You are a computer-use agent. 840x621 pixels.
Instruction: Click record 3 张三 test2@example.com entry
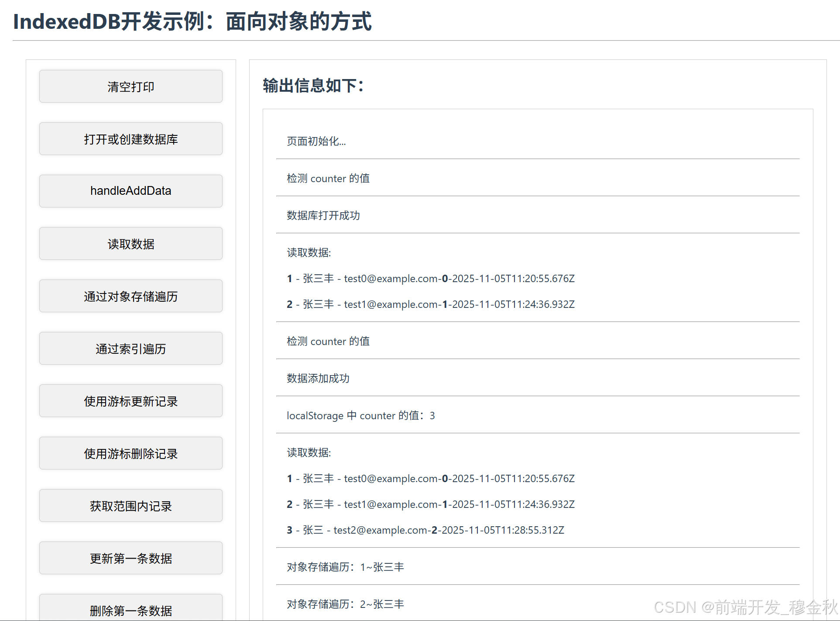[x=425, y=530]
